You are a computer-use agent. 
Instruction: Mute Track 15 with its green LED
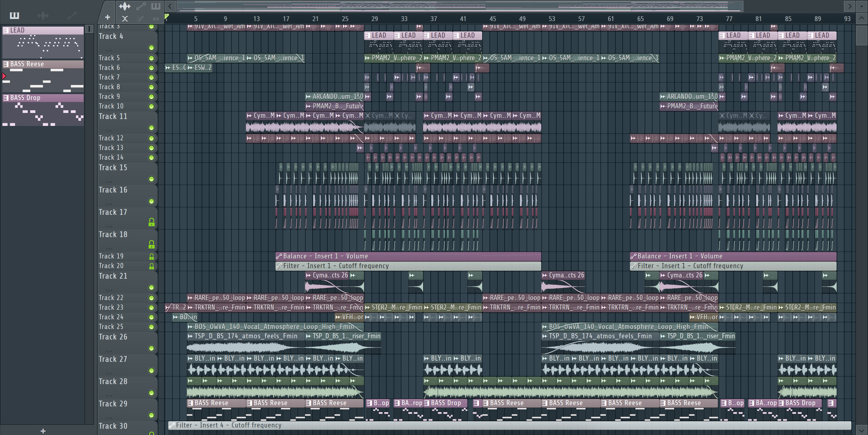(x=152, y=179)
